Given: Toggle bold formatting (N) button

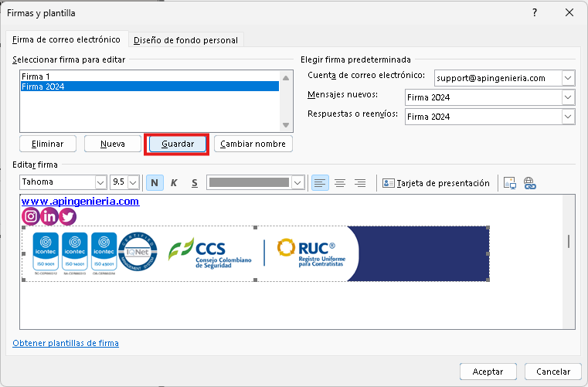Looking at the screenshot, I should coord(155,183).
